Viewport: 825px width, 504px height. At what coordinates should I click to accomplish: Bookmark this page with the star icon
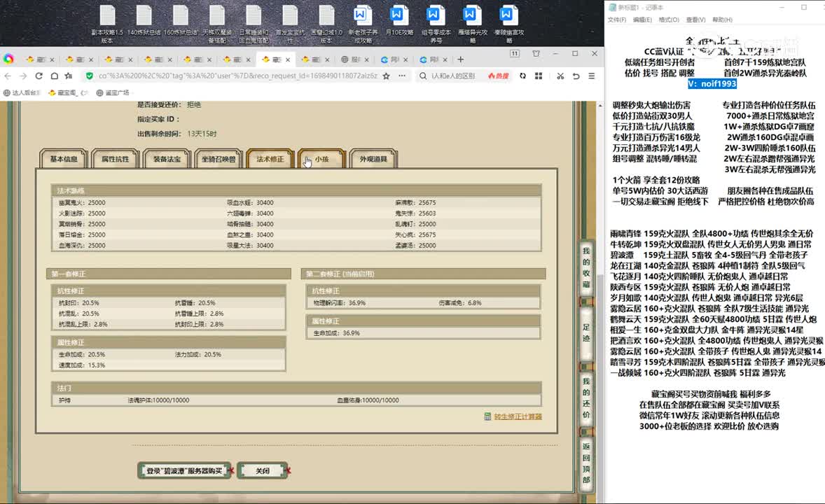[386, 76]
